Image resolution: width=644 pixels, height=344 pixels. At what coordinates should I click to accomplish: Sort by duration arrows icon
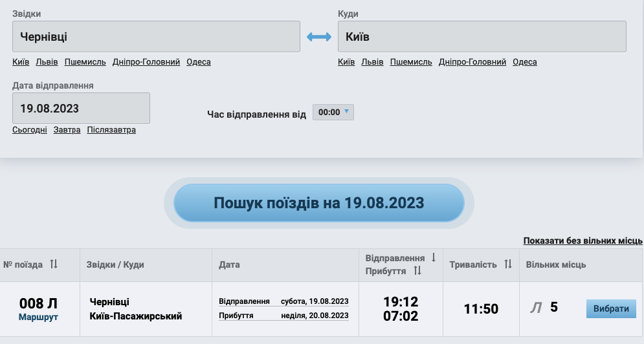click(507, 264)
